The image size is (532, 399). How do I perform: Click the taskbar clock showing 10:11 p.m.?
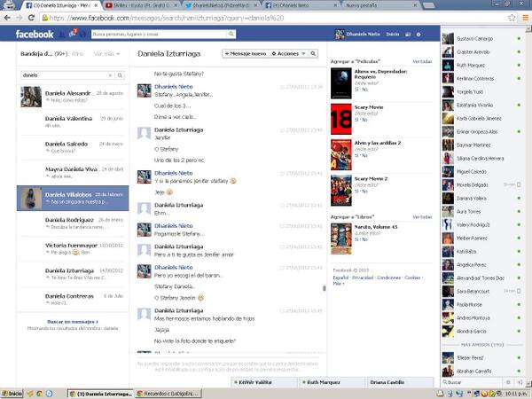[515, 394]
